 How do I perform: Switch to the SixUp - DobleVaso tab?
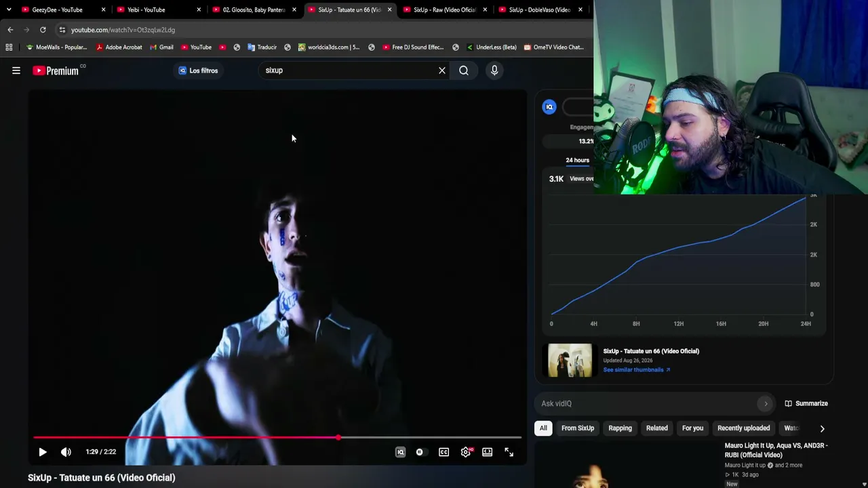539,9
